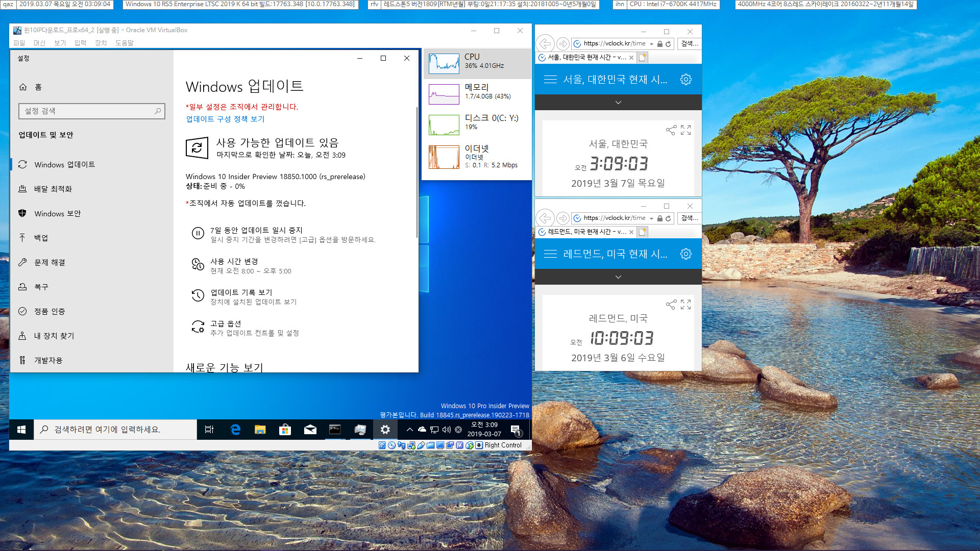Switch to Task Manager in guest taskbar
The height and width of the screenshot is (551, 980).
click(360, 430)
